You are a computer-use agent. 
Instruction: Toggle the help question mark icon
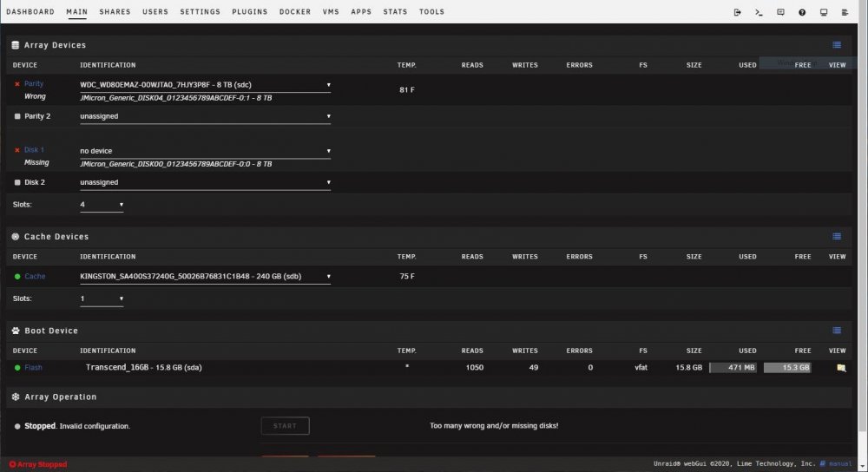click(802, 12)
